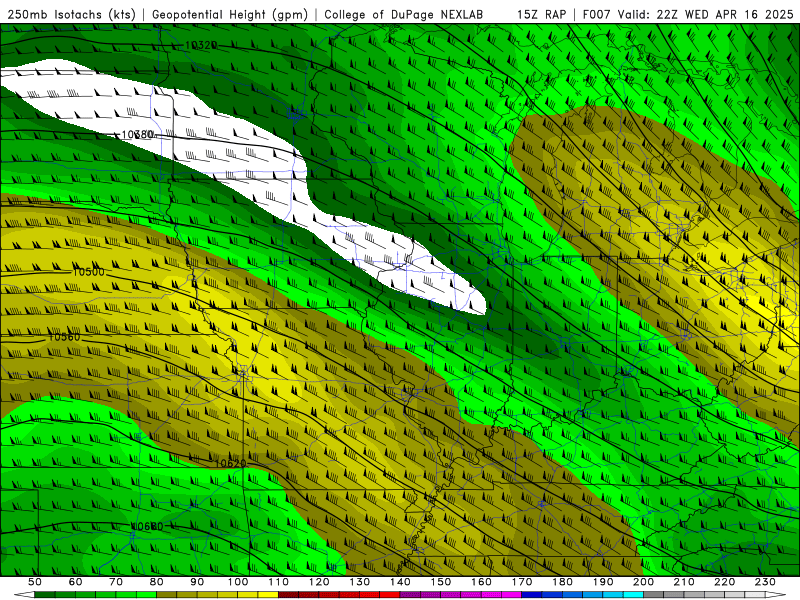Screen dimensions: 800x600
Task: Click the 100 knot scale label
Action: click(x=238, y=582)
